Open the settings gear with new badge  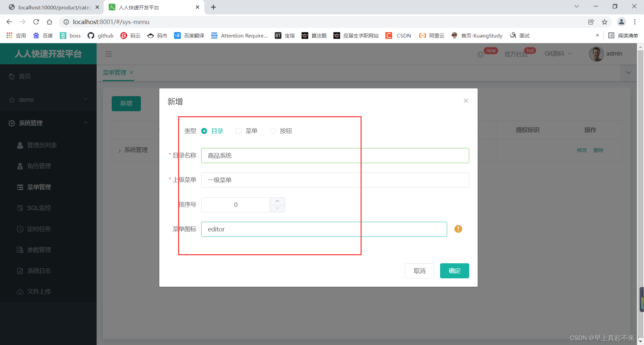[480, 54]
